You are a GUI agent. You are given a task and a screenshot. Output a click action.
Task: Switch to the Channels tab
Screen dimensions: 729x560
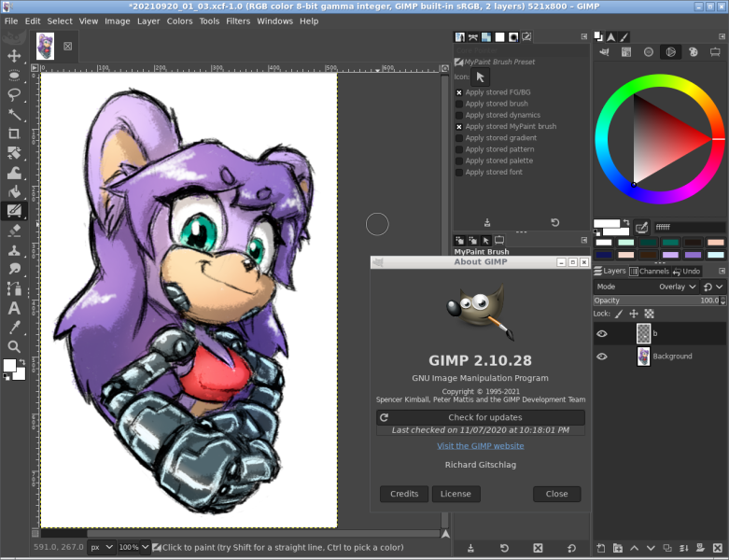[x=650, y=271]
